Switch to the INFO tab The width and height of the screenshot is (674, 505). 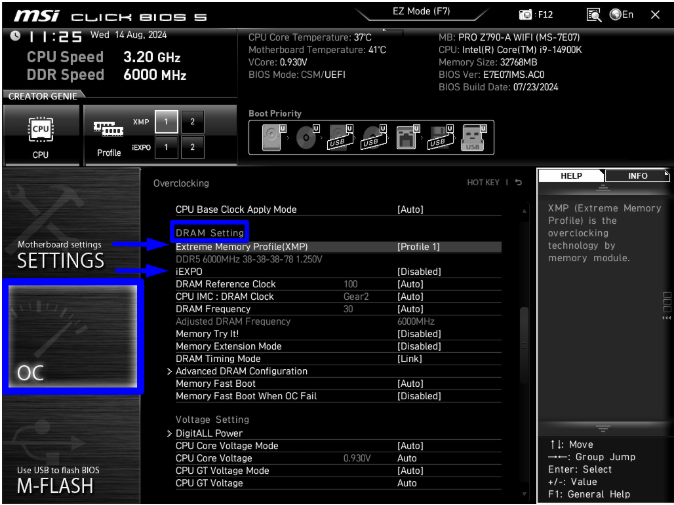[637, 176]
